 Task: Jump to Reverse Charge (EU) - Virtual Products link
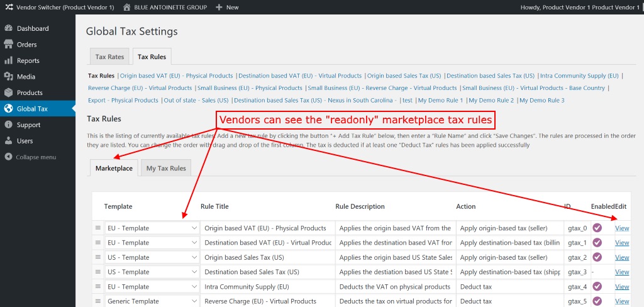(140, 88)
